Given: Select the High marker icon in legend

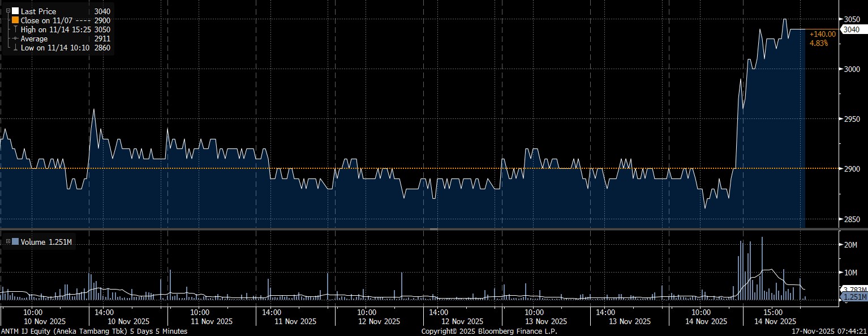Looking at the screenshot, I should (x=15, y=29).
